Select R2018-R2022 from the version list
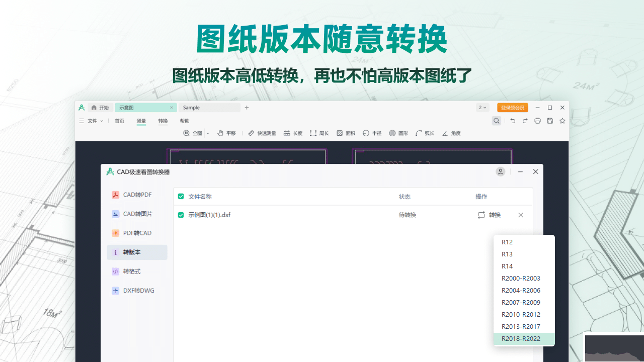Image resolution: width=644 pixels, height=362 pixels. pyautogui.click(x=521, y=338)
